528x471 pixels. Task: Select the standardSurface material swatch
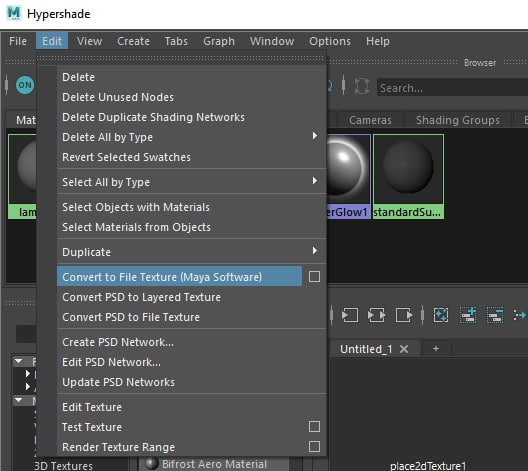408,176
